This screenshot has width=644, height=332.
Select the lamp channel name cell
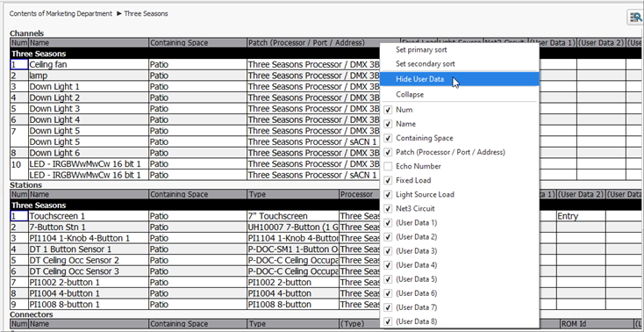point(89,76)
